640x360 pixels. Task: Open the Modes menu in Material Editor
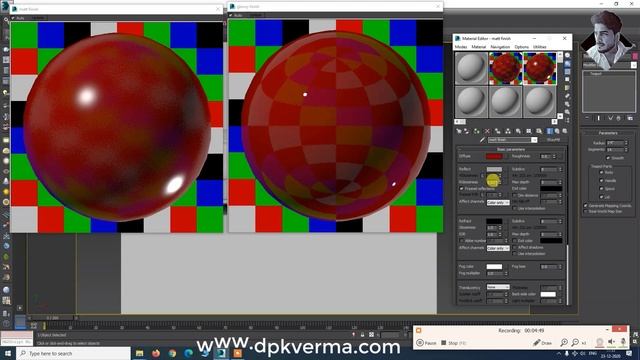pos(461,47)
